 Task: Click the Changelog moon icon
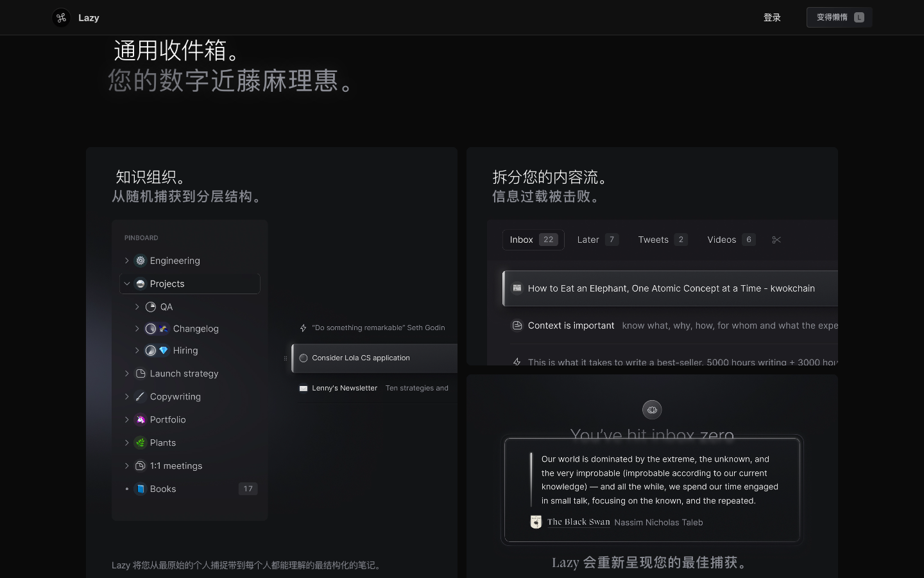pyautogui.click(x=151, y=329)
